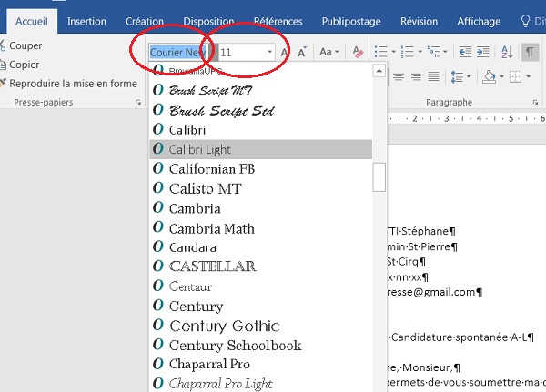Screen dimensions: 546x392
Task: Click Couper in the clipboard group
Action: pos(21,45)
